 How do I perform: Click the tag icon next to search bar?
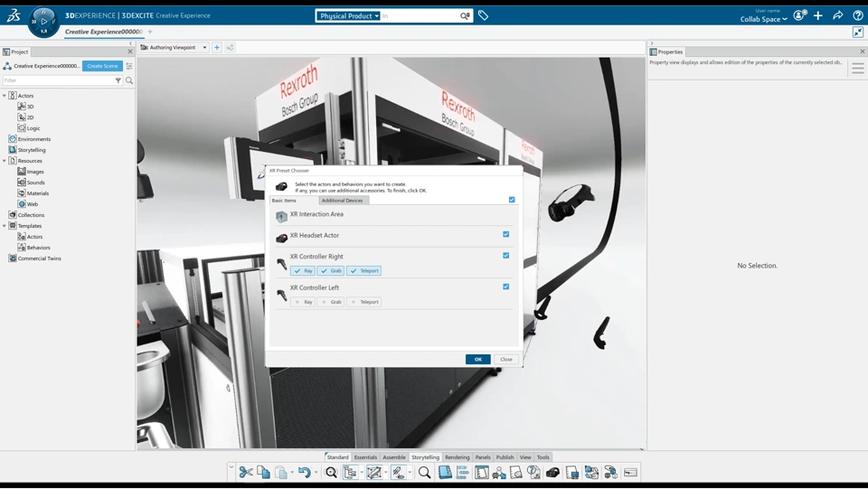pyautogui.click(x=483, y=15)
